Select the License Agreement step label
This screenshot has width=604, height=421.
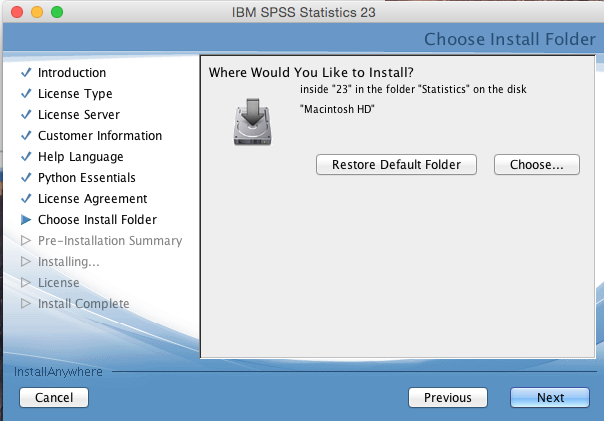(92, 199)
